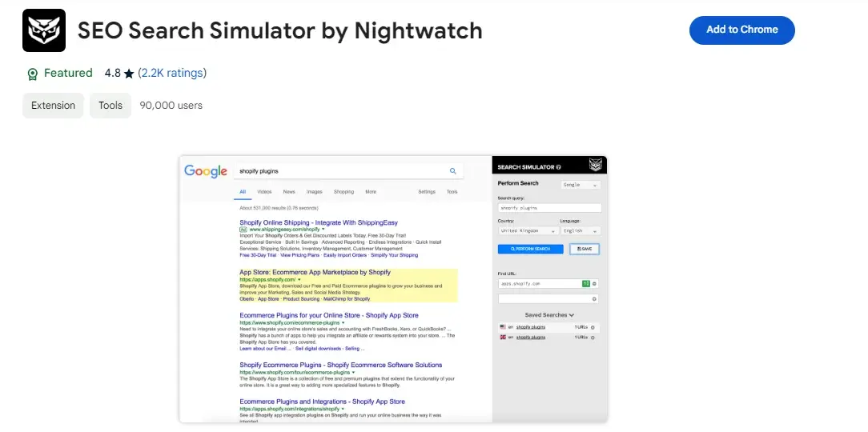
Task: Click the SAVE button in the simulator
Action: pyautogui.click(x=585, y=249)
